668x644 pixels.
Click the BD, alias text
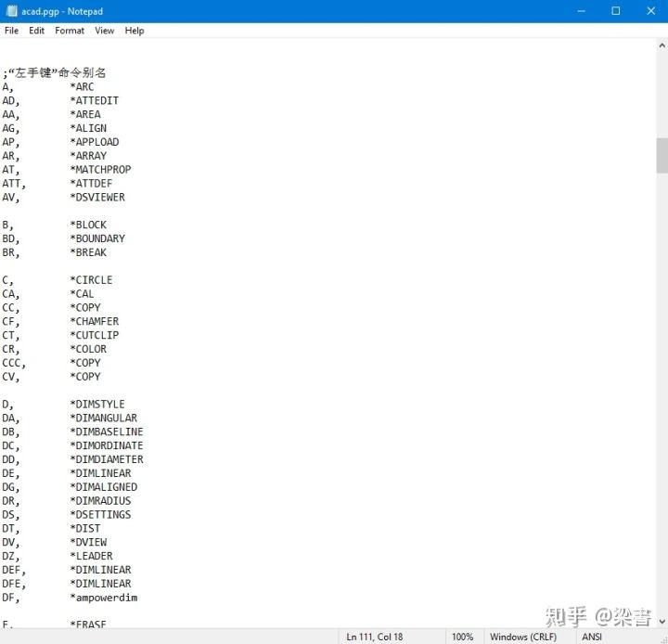[11, 238]
